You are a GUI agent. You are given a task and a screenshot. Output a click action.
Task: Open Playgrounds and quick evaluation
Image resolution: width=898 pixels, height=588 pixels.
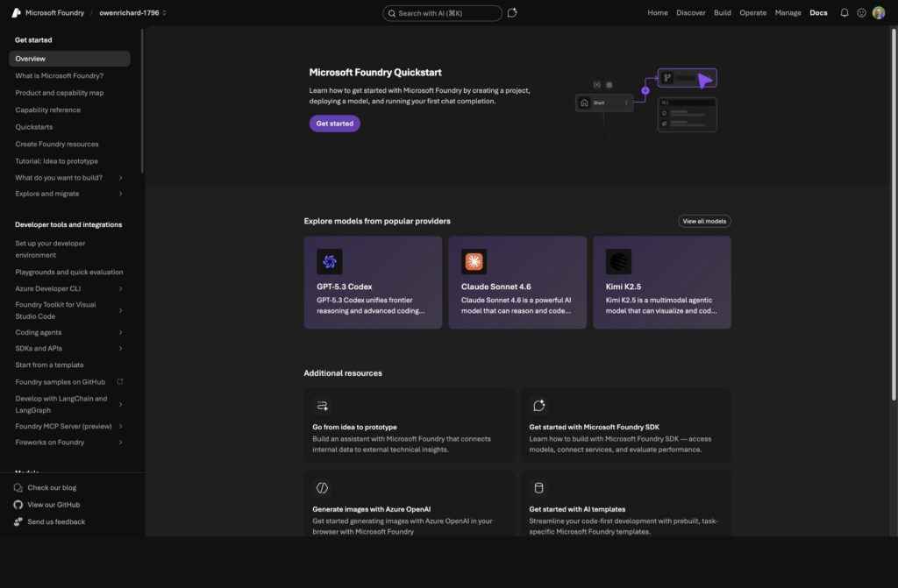(x=68, y=272)
